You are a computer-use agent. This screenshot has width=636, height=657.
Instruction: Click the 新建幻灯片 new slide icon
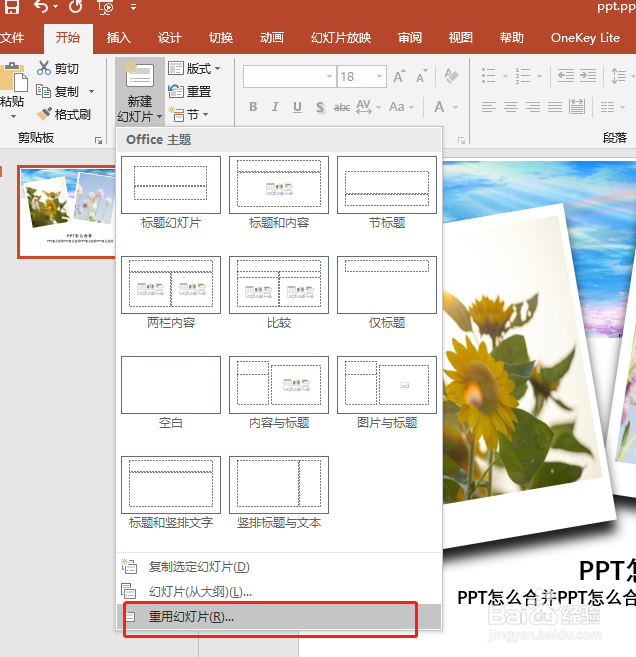(140, 75)
